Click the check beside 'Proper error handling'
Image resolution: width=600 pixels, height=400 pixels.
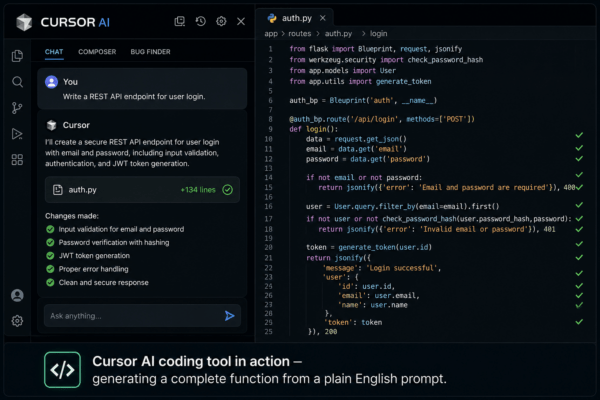[x=50, y=269]
